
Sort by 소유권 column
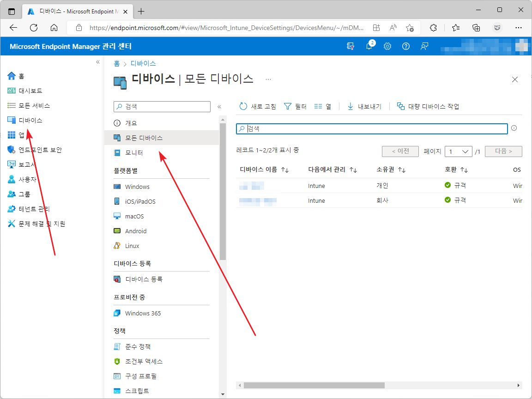pyautogui.click(x=391, y=169)
